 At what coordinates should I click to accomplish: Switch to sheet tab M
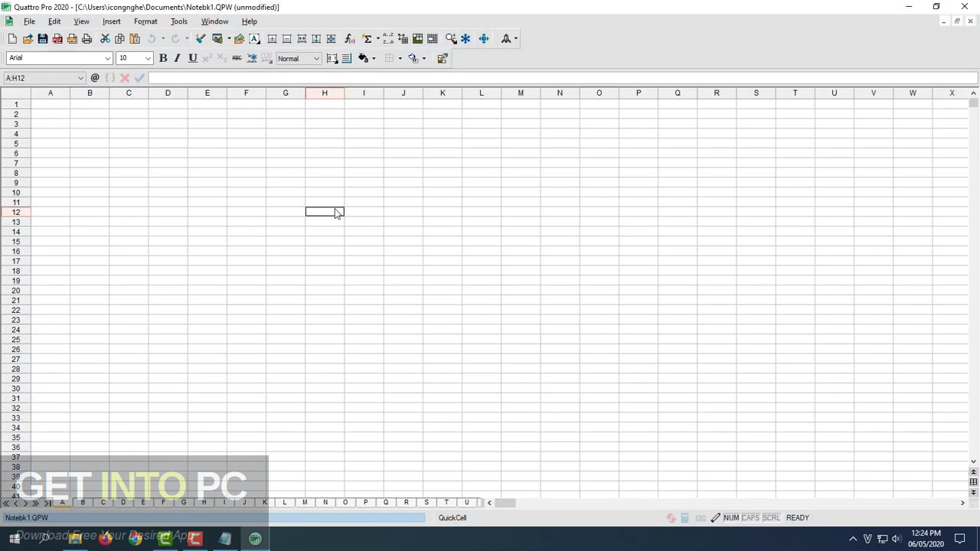click(x=305, y=503)
